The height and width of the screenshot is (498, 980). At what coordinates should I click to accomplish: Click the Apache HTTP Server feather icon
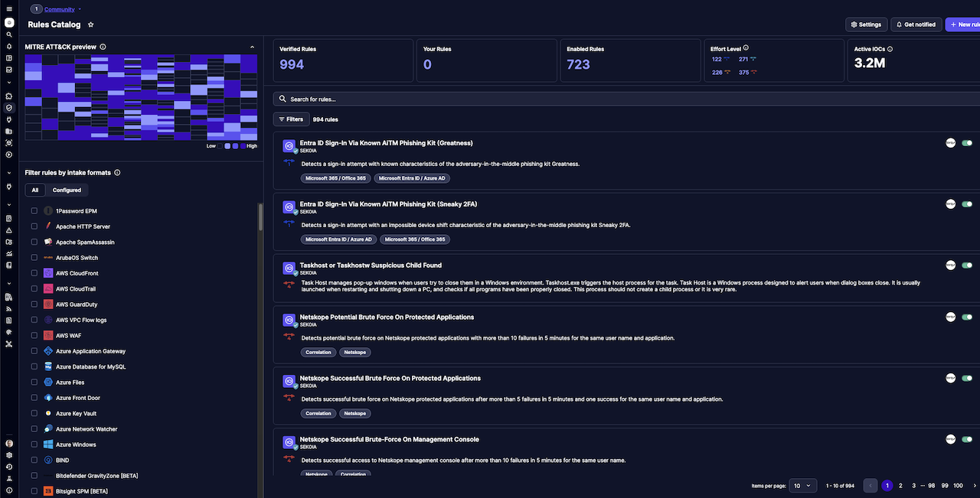click(48, 226)
